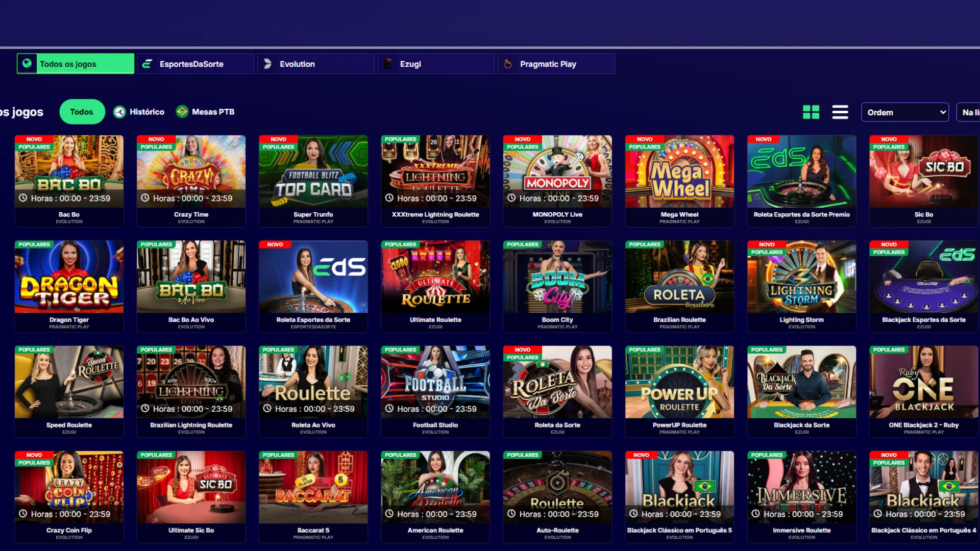This screenshot has height=551, width=980.
Task: Open the Crazy Time game thumbnail
Action: click(x=191, y=171)
